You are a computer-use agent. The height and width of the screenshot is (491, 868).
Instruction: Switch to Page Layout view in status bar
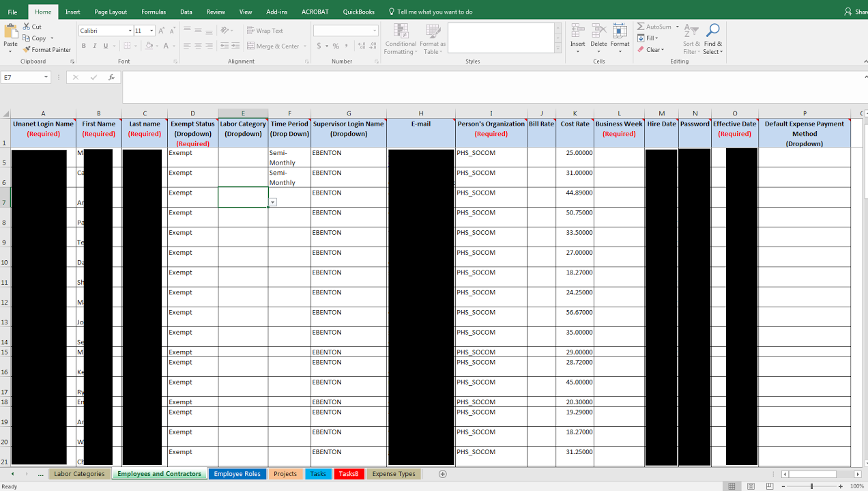click(x=751, y=486)
